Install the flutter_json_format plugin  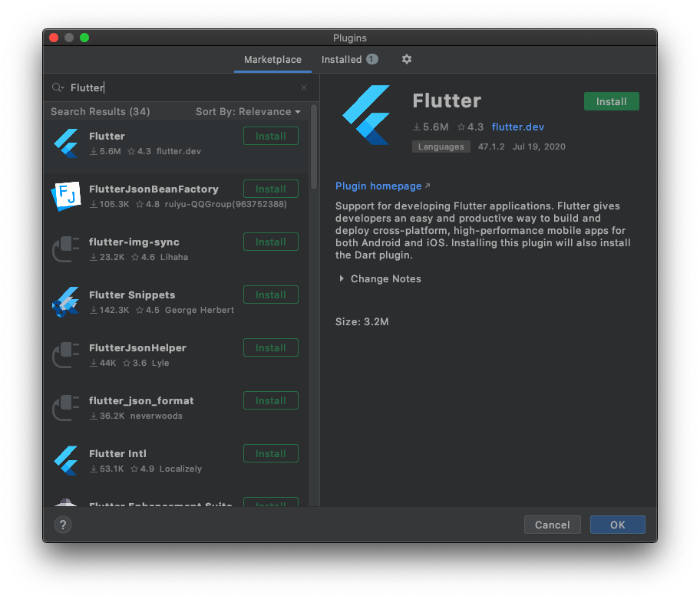coord(270,400)
